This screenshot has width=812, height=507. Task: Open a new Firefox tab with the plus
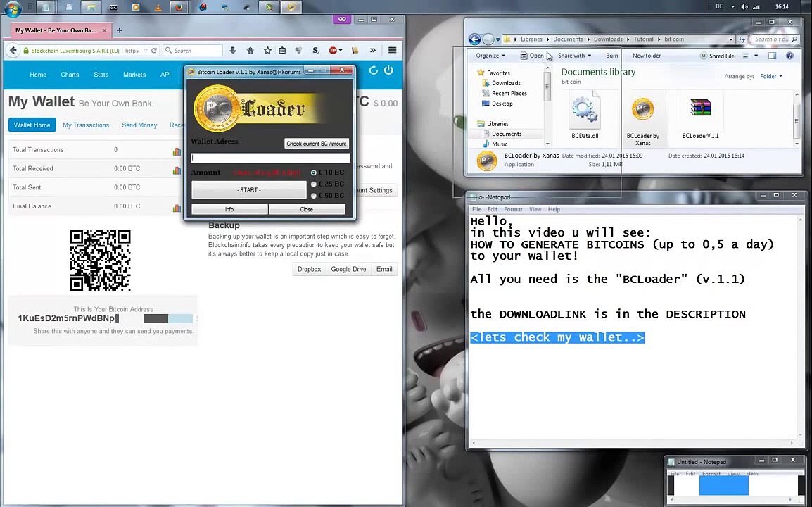[x=119, y=30]
